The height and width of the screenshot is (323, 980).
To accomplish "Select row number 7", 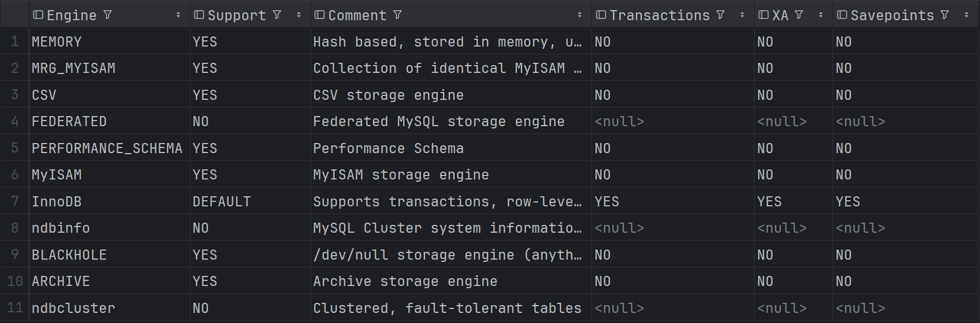I will [x=15, y=201].
